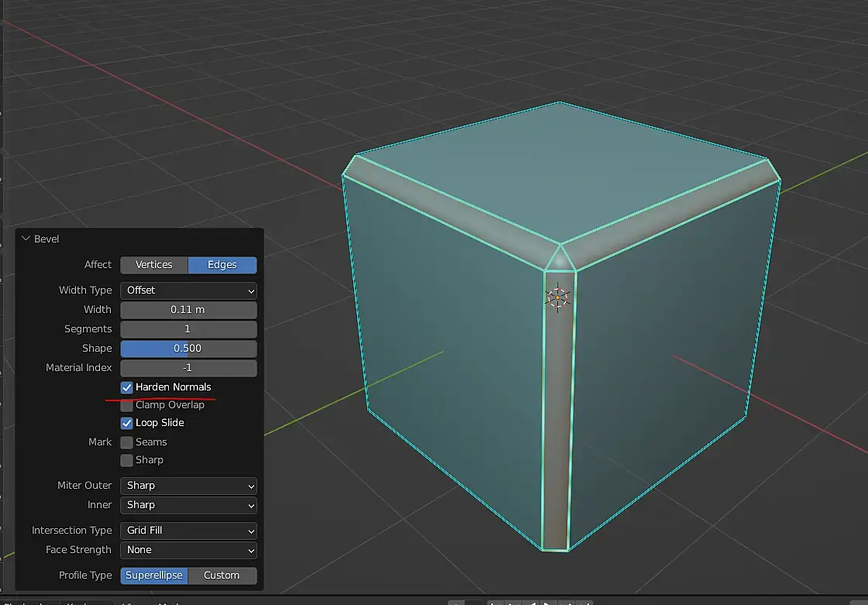Click the Segments number field
Image resolution: width=868 pixels, height=605 pixels.
pos(189,328)
